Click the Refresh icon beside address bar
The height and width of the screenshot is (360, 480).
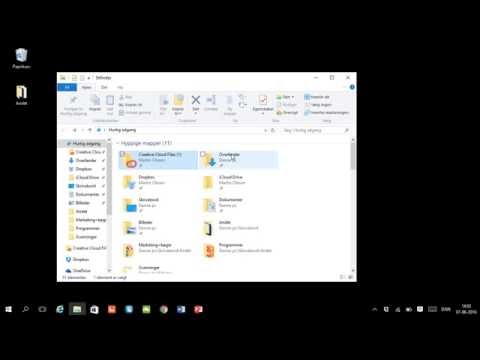click(273, 130)
